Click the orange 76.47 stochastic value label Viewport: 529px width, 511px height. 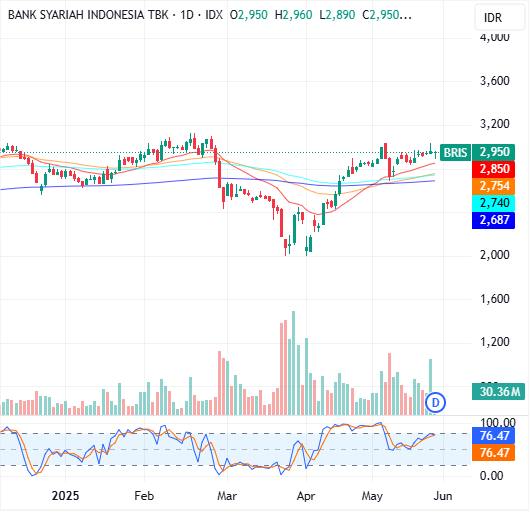click(x=494, y=452)
